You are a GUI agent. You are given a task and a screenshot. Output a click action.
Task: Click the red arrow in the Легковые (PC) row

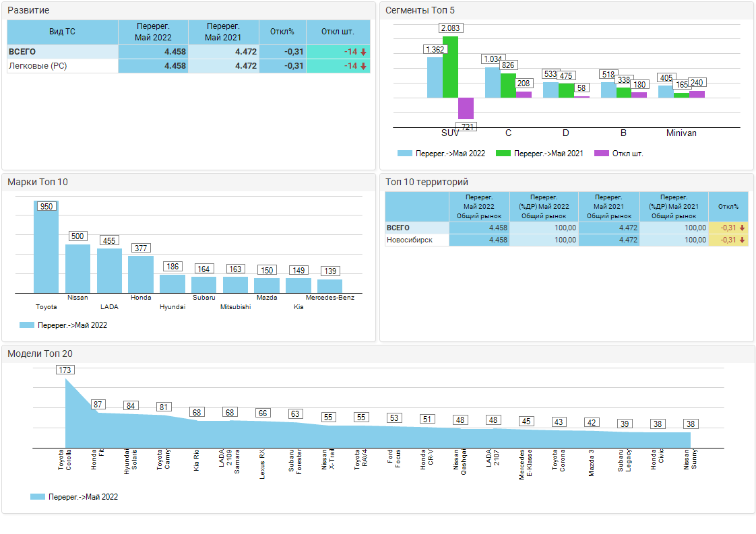363,66
